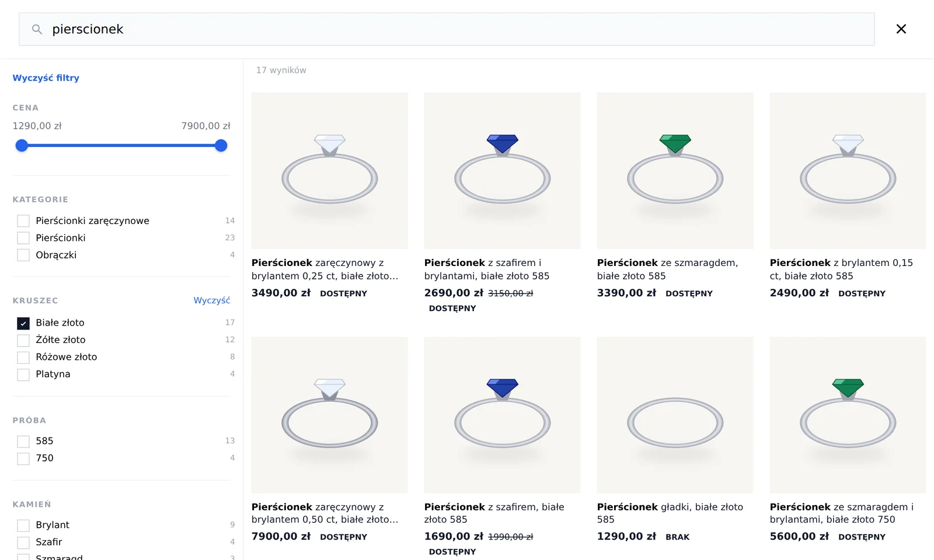
Task: Click the 17 wyników results count
Action: coord(281,70)
